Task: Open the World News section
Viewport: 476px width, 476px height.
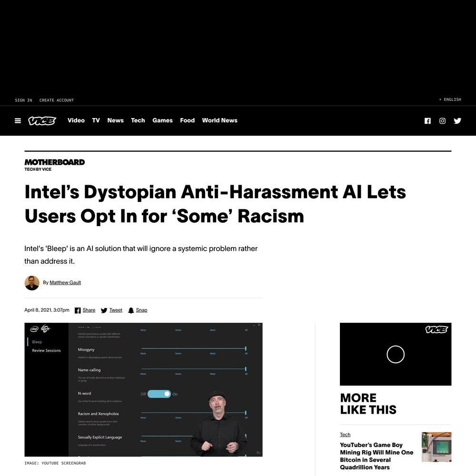Action: 220,120
